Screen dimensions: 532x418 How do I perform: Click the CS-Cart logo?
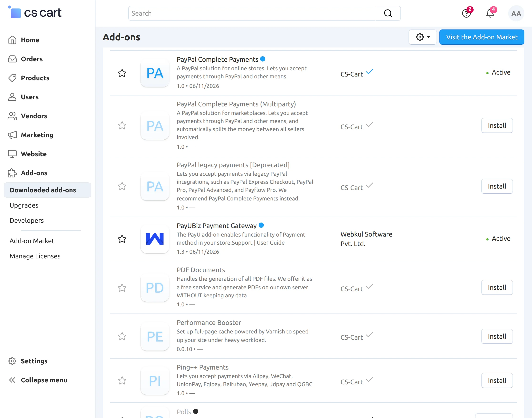[35, 12]
